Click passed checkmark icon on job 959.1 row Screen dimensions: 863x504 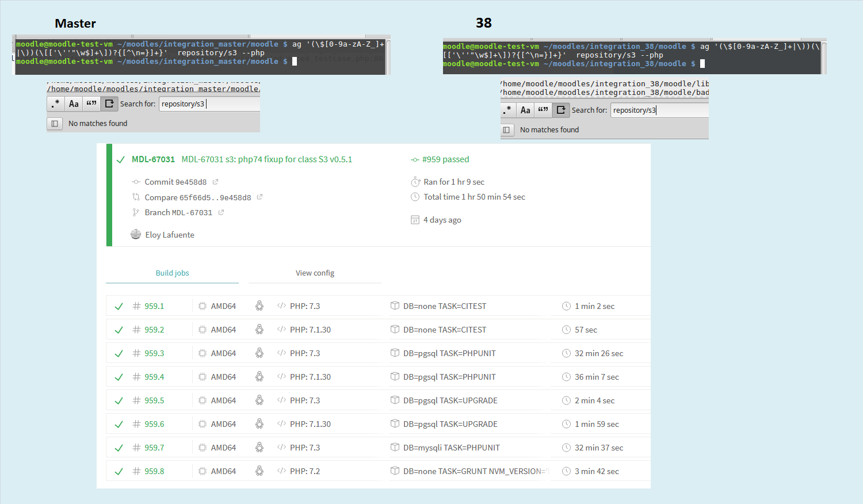click(119, 307)
